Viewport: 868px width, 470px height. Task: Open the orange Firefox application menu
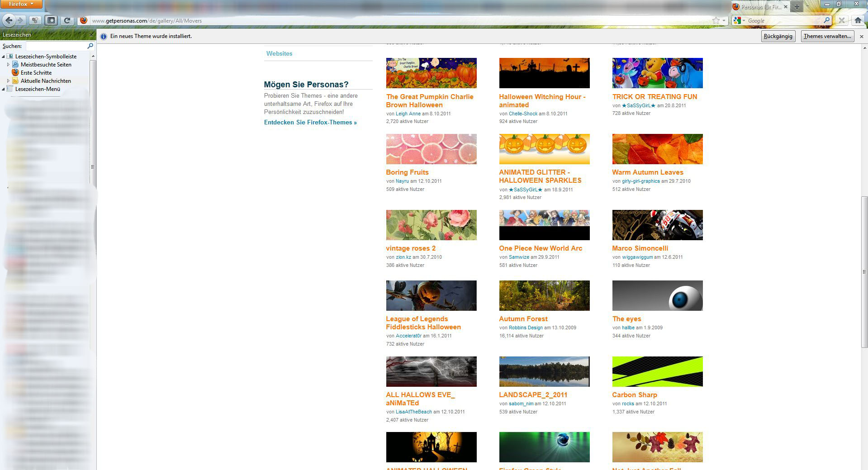pyautogui.click(x=21, y=4)
